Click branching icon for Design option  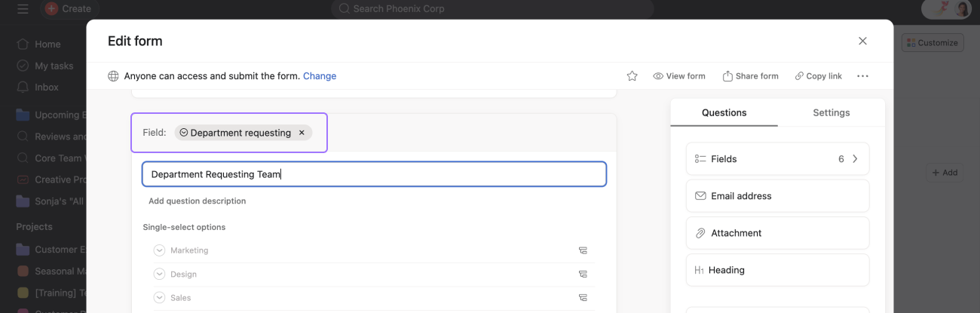(x=583, y=275)
